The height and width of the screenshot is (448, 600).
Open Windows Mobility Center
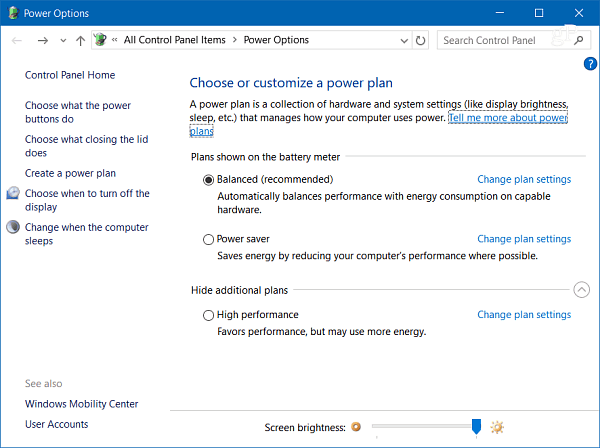coord(82,404)
